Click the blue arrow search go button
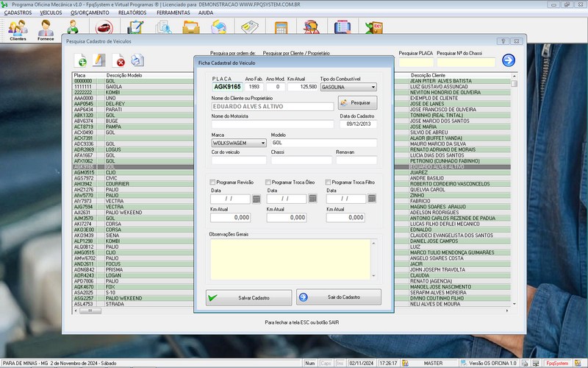This screenshot has width=588, height=368. (508, 60)
